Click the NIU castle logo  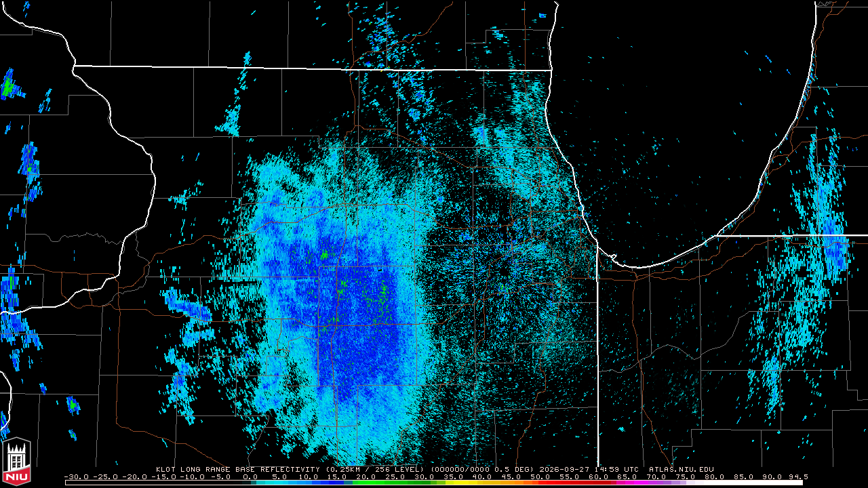[17, 462]
